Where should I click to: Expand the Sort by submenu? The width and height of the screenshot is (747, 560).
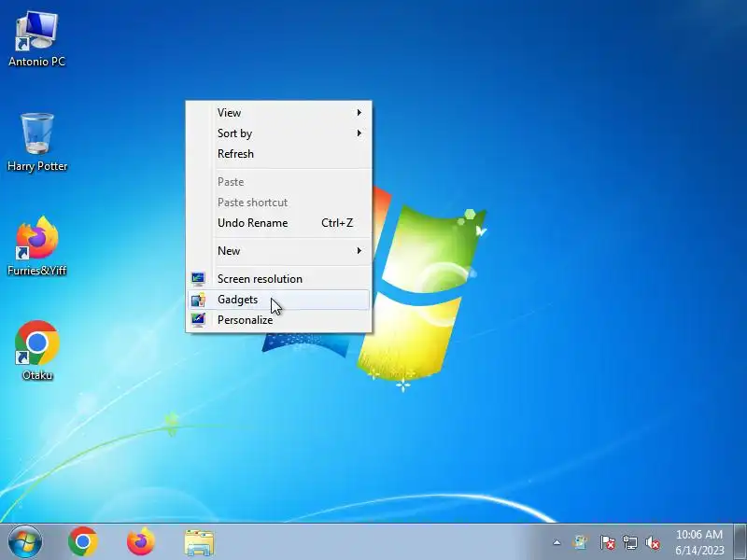(278, 133)
